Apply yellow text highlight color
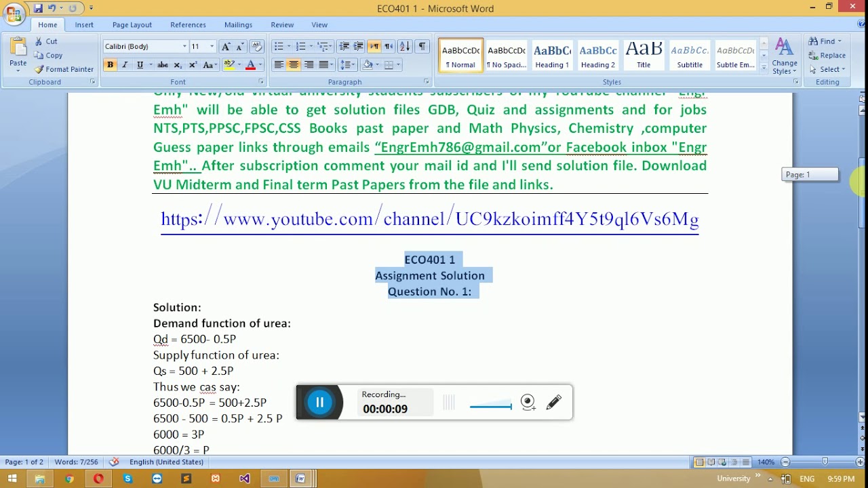Screen dimensions: 868x488 [229, 65]
